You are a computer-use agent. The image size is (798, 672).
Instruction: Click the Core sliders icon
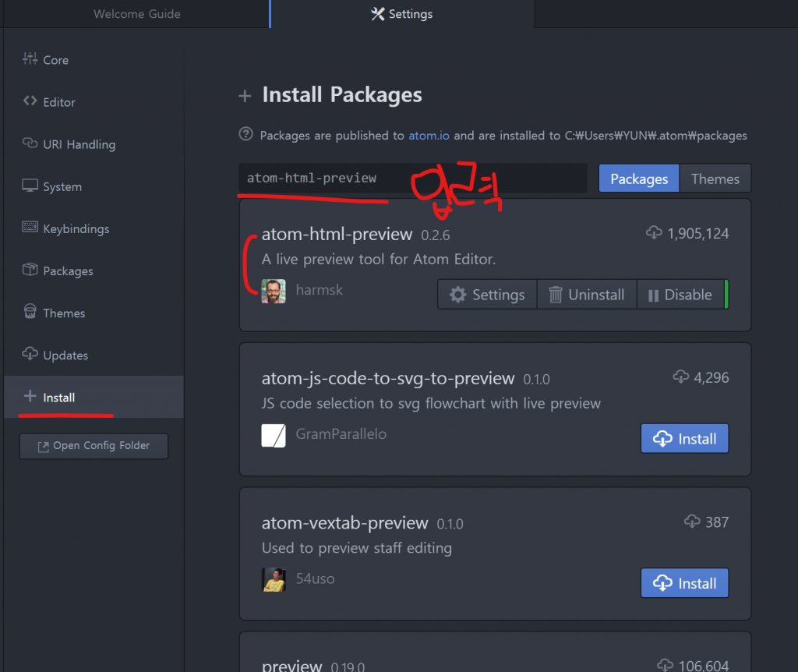(30, 58)
